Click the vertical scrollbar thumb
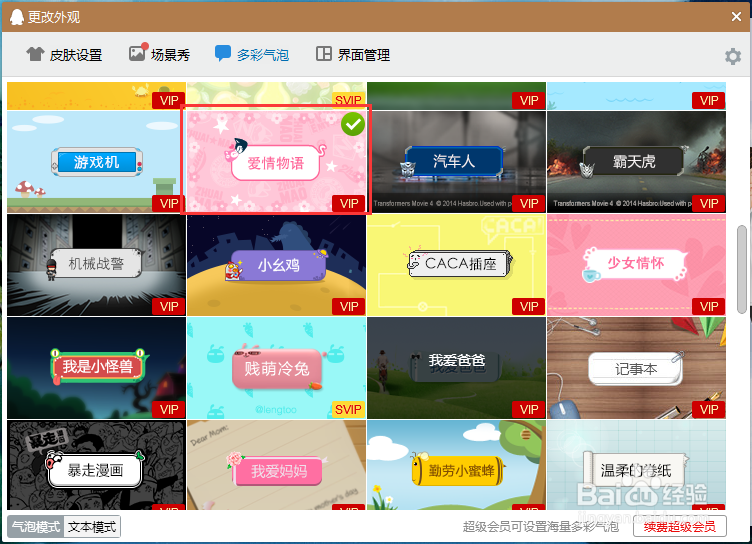Image resolution: width=752 pixels, height=544 pixels. tap(742, 269)
